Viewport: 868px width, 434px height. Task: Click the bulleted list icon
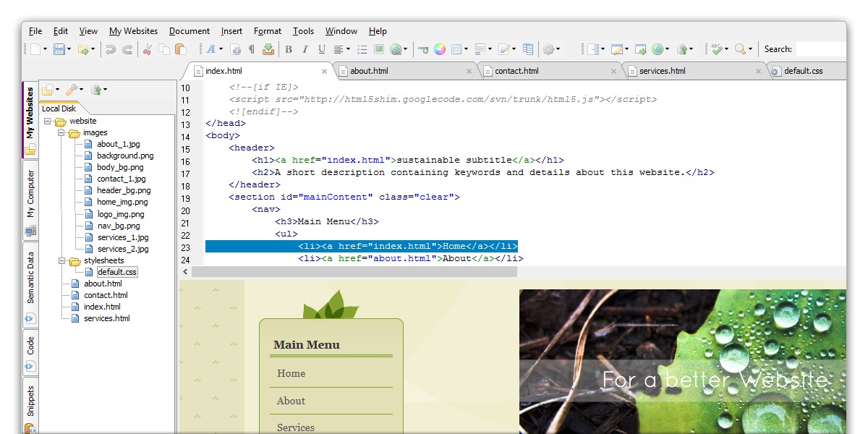click(362, 49)
